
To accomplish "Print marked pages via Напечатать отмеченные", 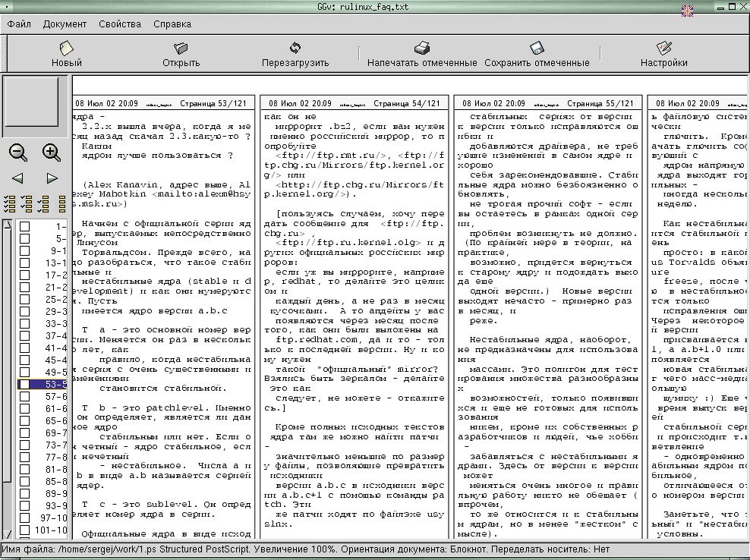I will coord(422,48).
